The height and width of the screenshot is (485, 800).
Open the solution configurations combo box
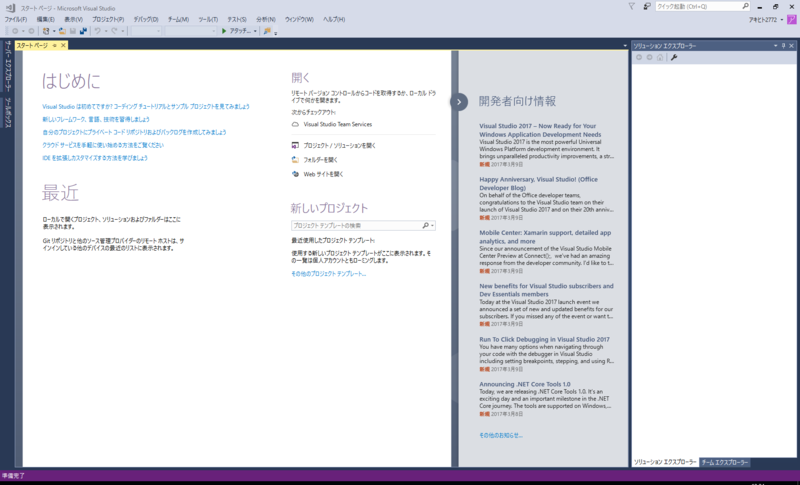(x=146, y=31)
